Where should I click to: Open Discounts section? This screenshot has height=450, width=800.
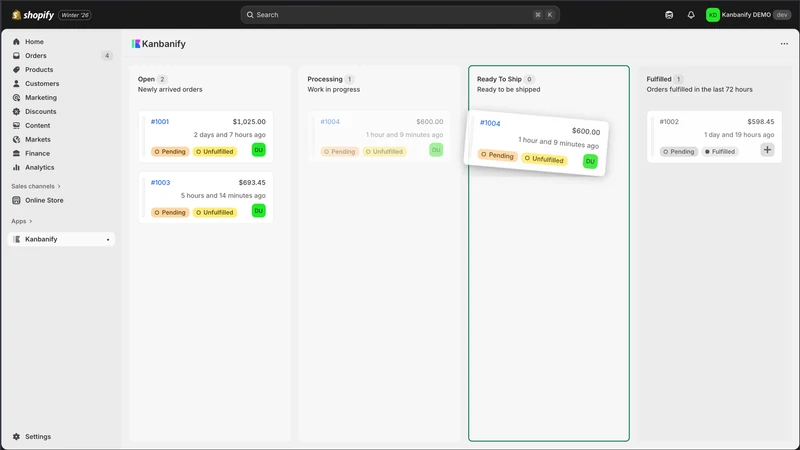pos(40,111)
